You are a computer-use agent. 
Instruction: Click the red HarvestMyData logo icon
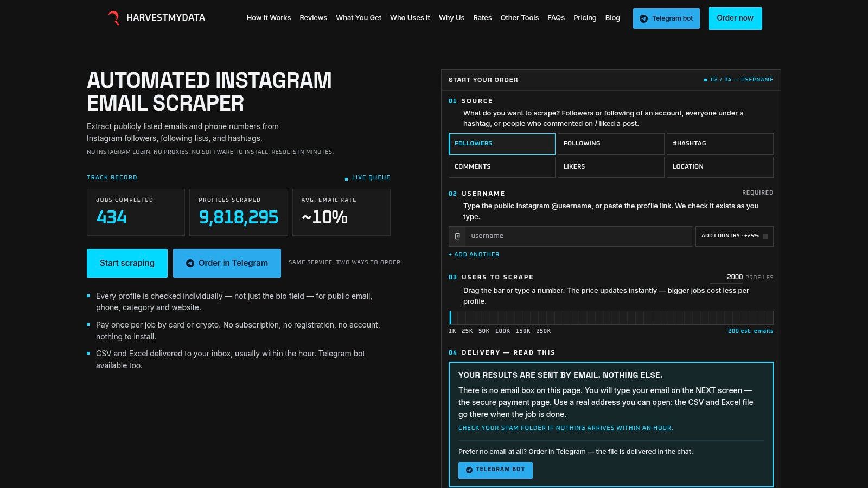click(114, 18)
